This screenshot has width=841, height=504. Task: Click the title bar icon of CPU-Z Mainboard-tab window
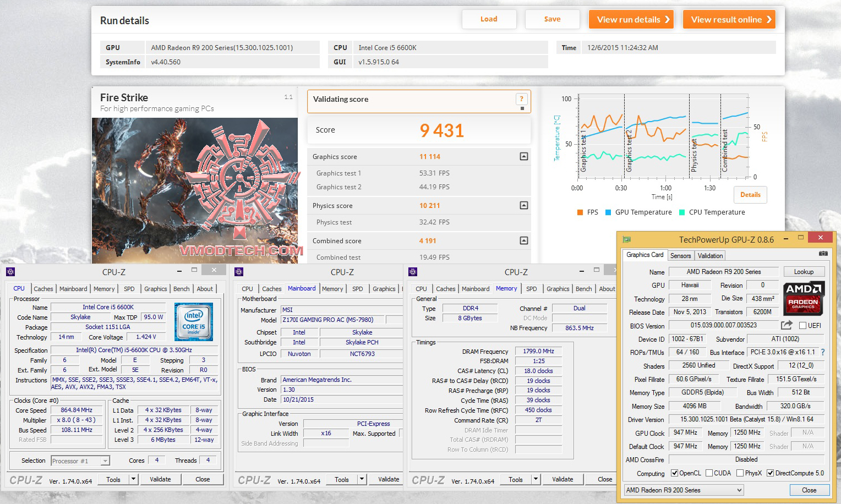(239, 271)
